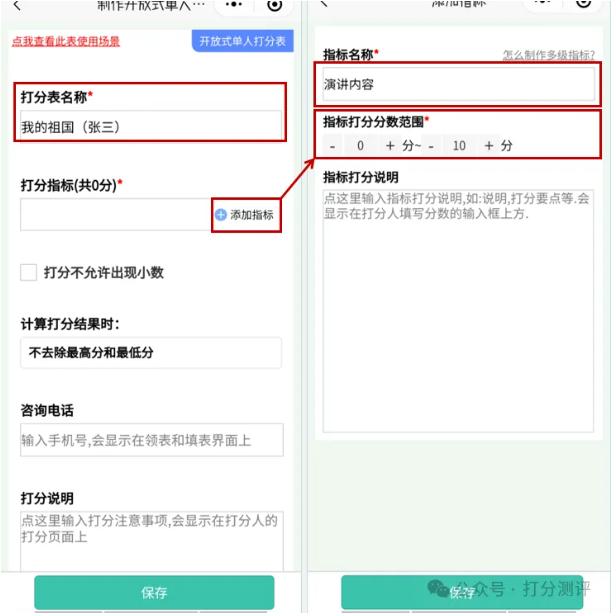Click the blue plus 添加指标 icon
This screenshot has height=613, width=611.
coord(221,215)
